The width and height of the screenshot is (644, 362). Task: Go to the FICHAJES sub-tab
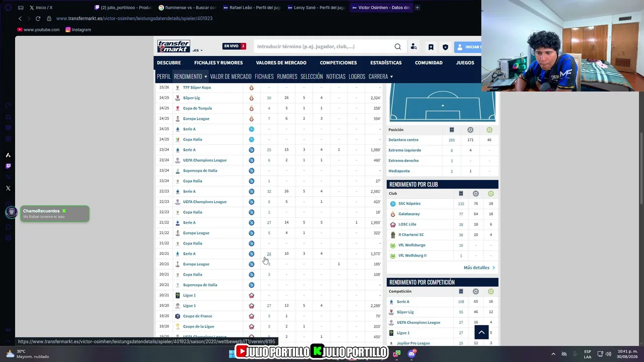point(264,76)
